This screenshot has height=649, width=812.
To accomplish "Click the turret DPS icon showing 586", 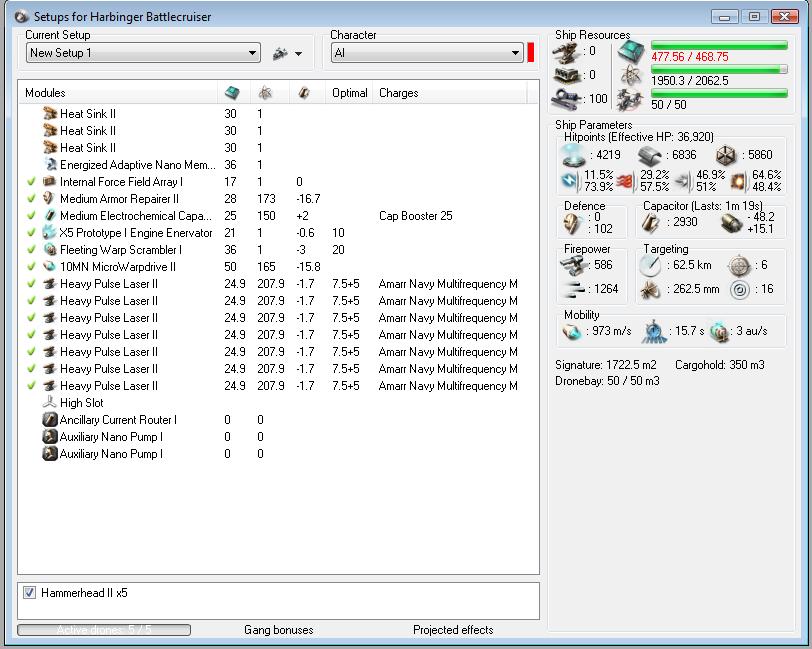I will point(573,265).
